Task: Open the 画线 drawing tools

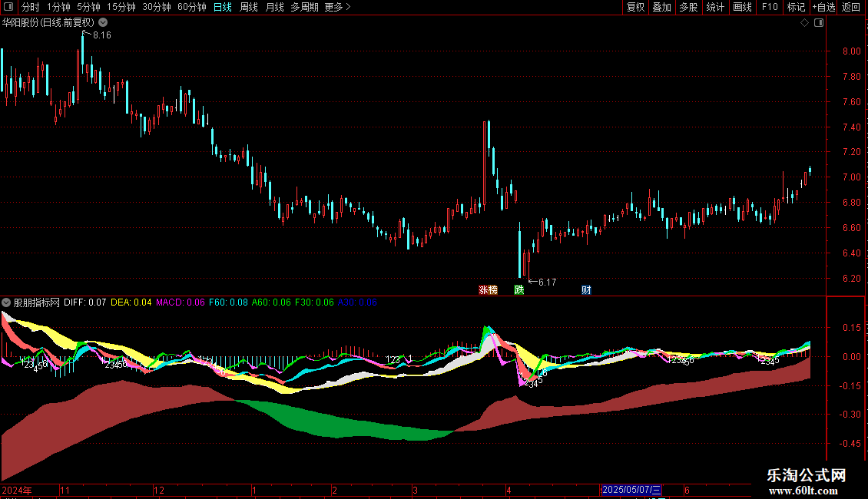Action: pos(742,7)
